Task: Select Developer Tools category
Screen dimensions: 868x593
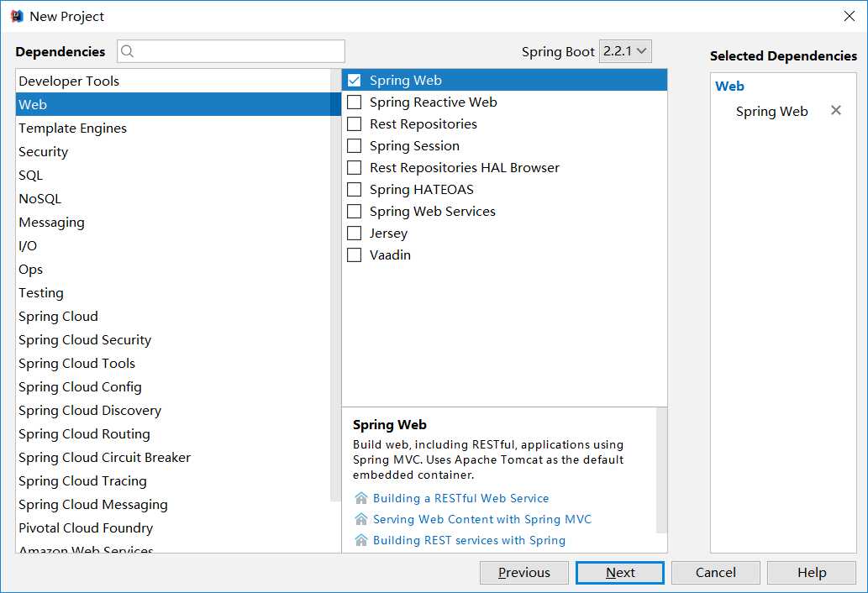Action: click(173, 81)
